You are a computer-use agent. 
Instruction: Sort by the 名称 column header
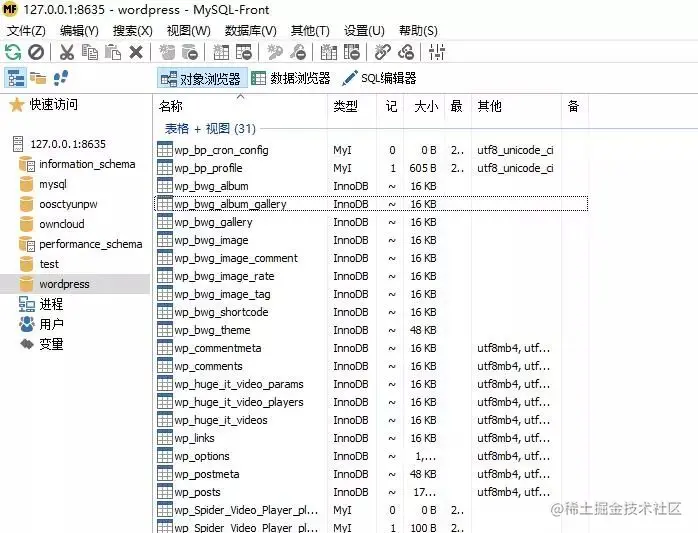click(240, 106)
